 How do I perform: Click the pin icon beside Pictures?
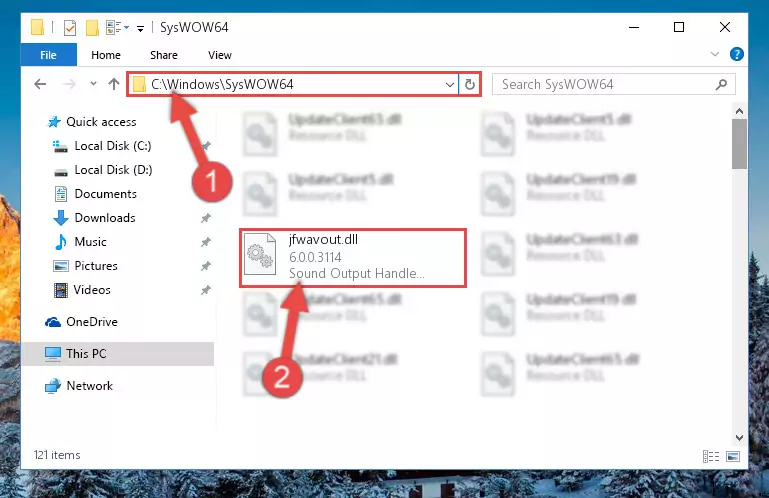point(205,266)
